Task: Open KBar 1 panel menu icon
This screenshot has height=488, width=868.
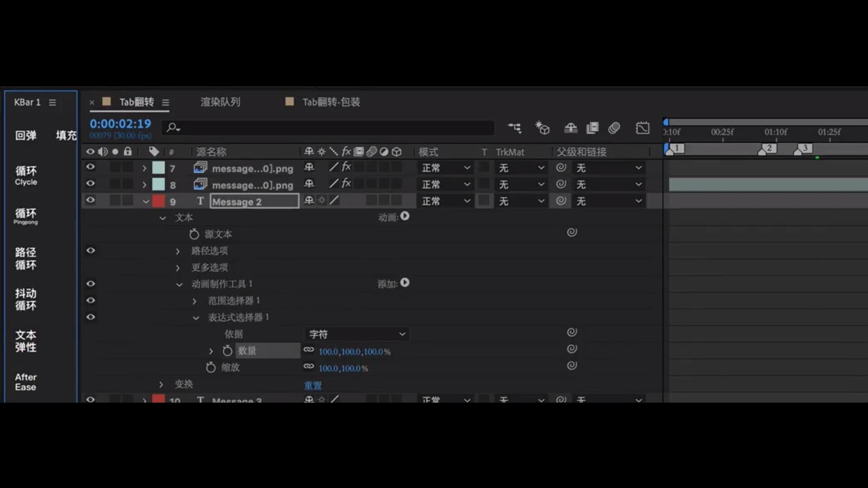Action: pos(52,103)
